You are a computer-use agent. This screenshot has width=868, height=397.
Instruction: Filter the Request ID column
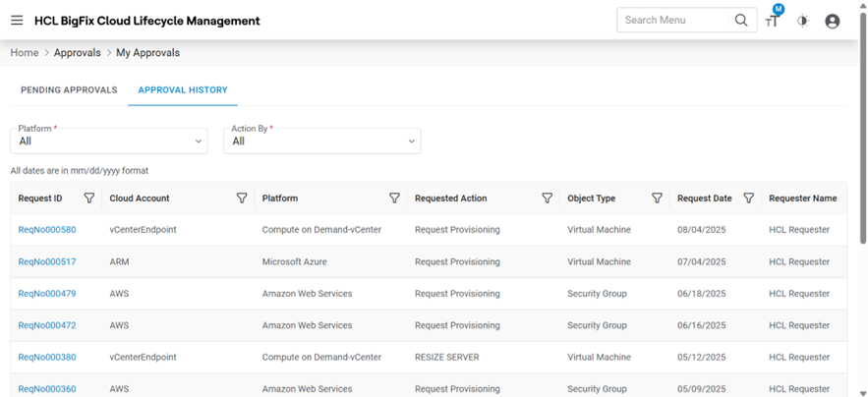(89, 198)
